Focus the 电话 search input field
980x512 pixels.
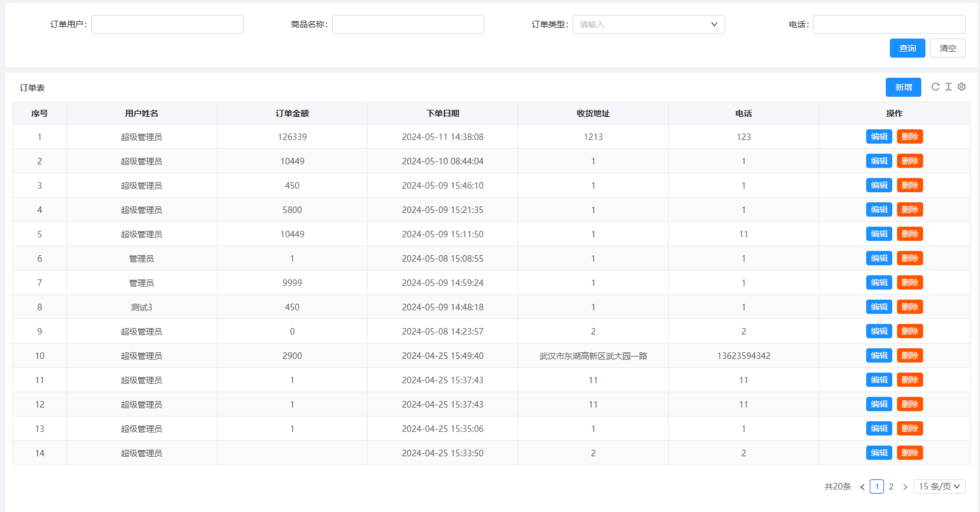889,24
